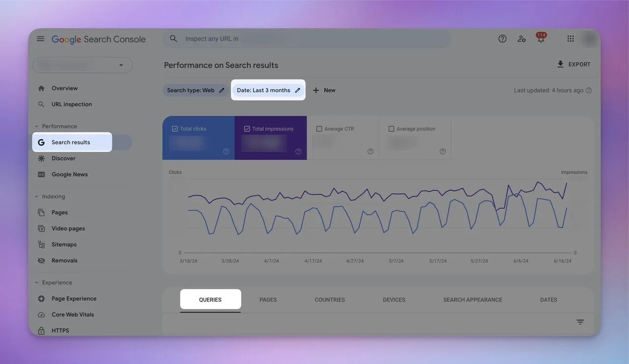Image resolution: width=629 pixels, height=364 pixels.
Task: Switch to the Search Appearance tab
Action: pyautogui.click(x=473, y=300)
